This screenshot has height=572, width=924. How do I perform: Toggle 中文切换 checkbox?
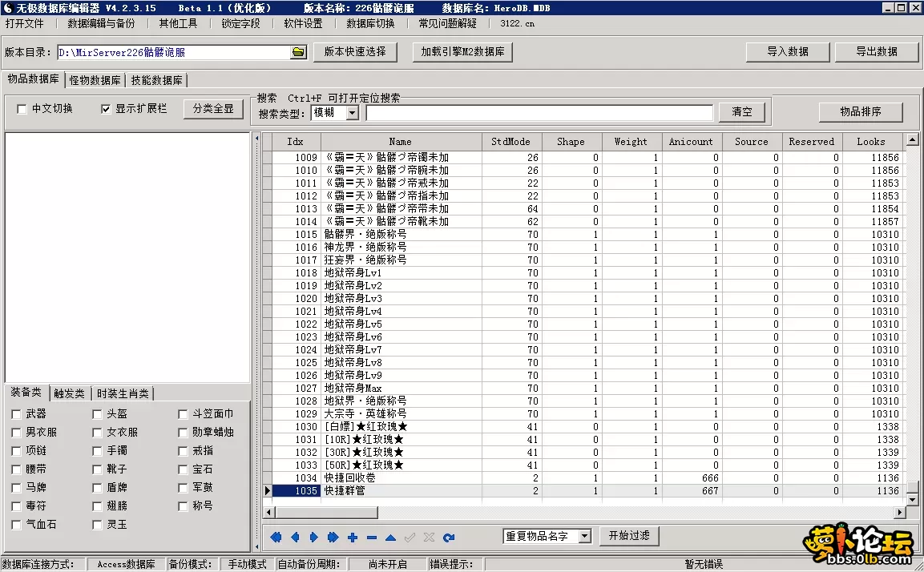[x=22, y=109]
